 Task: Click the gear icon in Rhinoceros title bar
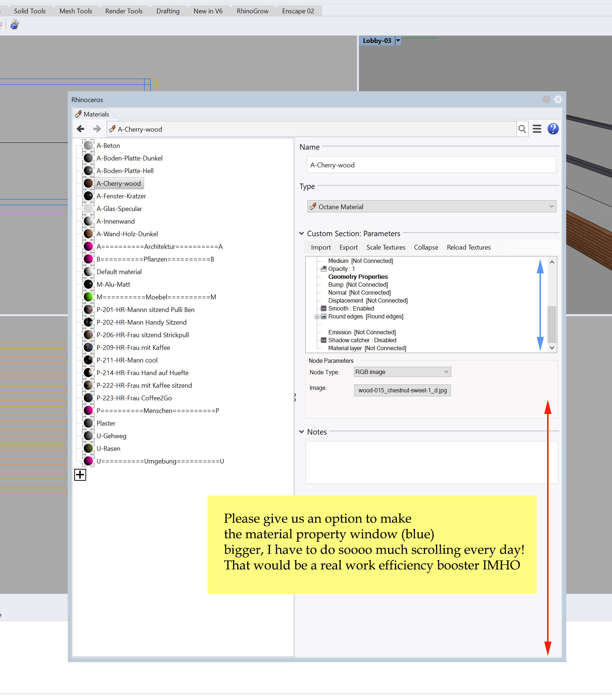(x=546, y=99)
